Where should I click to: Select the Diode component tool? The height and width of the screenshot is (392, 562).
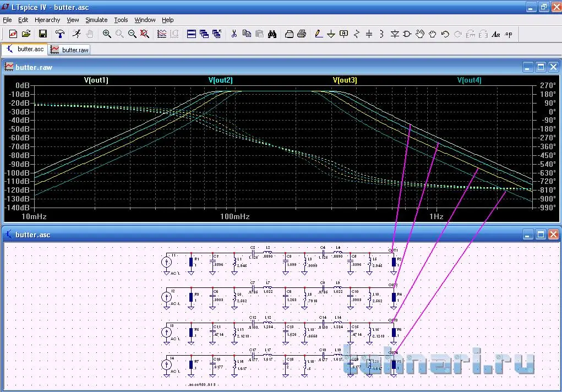pos(395,34)
